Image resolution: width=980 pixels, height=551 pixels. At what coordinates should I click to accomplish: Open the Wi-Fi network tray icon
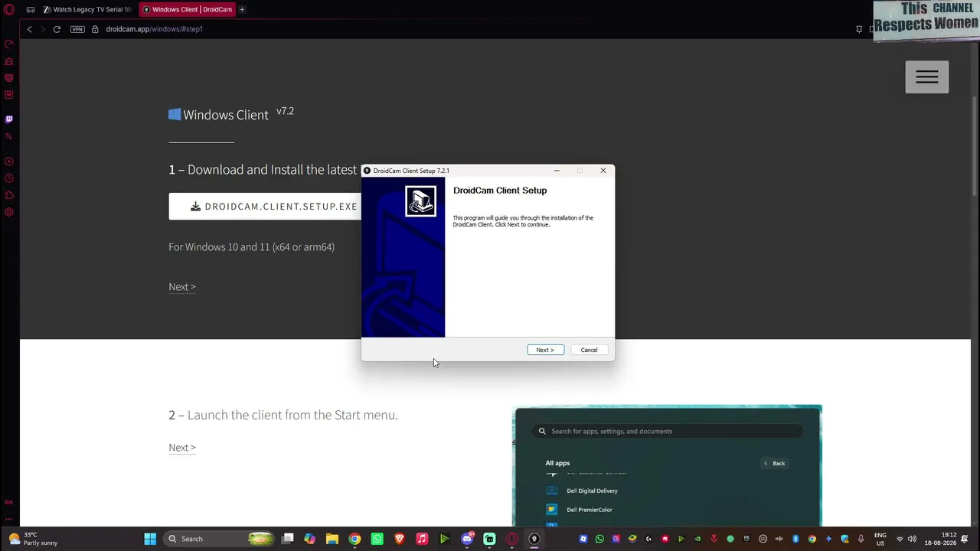coord(900,539)
